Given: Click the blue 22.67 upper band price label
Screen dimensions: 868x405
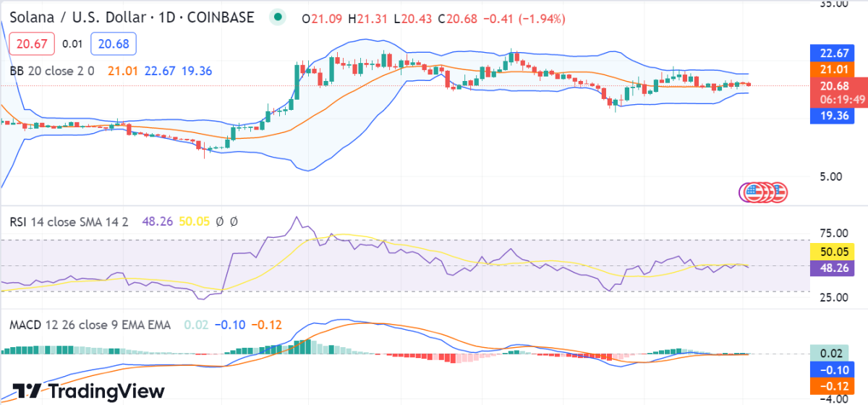Looking at the screenshot, I should coord(834,53).
